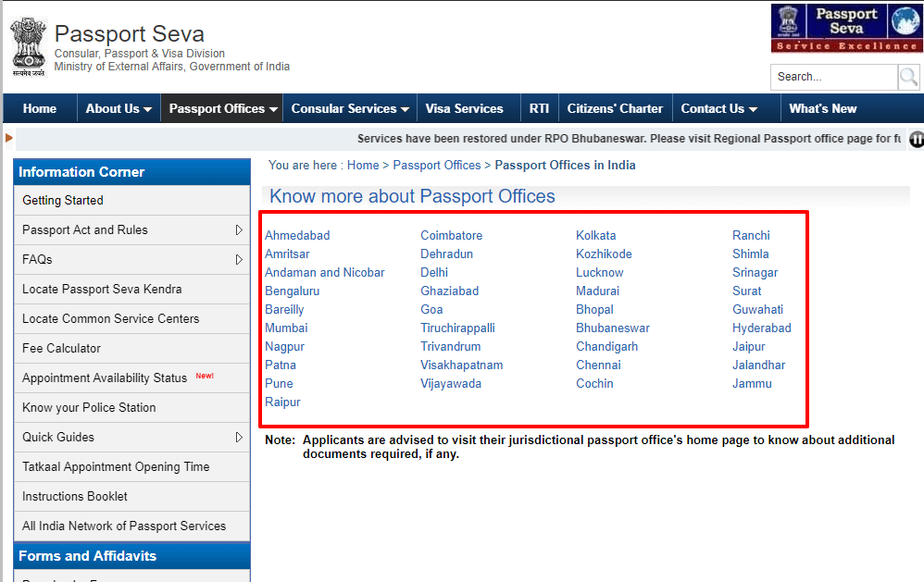Select the RTI menu item
924x582 pixels.
[539, 108]
